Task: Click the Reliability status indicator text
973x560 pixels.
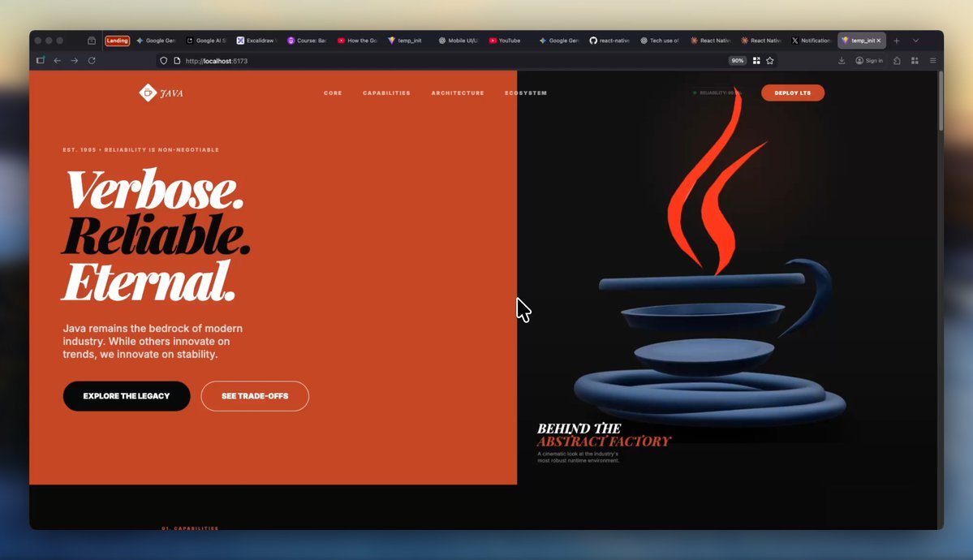Action: pyautogui.click(x=717, y=93)
